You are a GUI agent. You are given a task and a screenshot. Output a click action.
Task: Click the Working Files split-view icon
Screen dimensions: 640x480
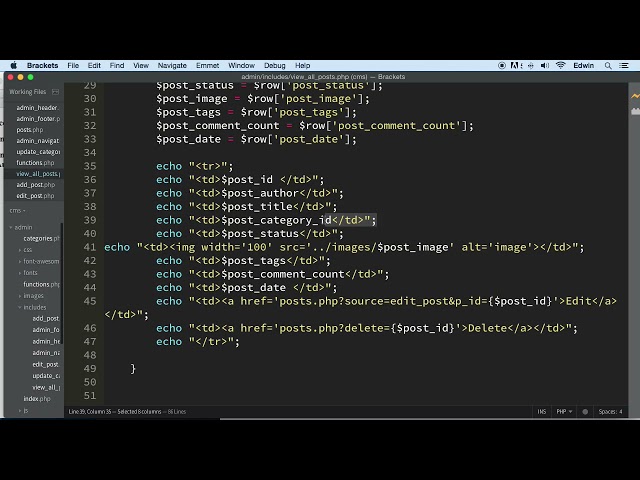tap(56, 92)
